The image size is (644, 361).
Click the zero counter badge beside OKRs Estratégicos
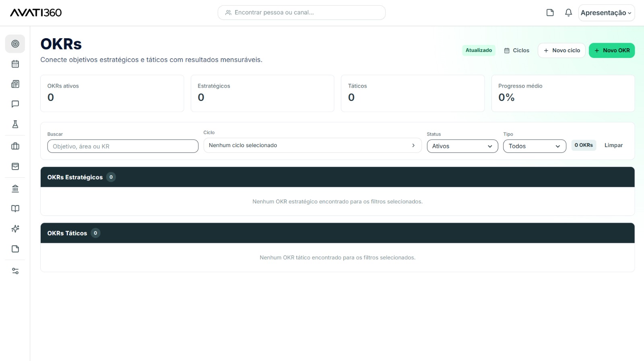(x=111, y=177)
